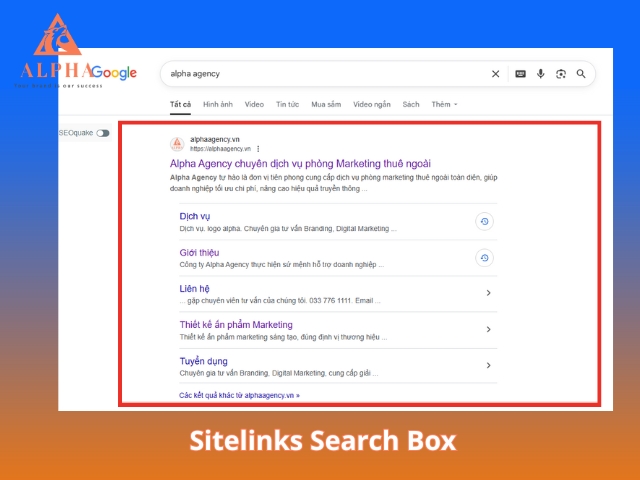Expand the Thiết kế ấn phẩm Marketing chevron
640x480 pixels.
pyautogui.click(x=489, y=329)
